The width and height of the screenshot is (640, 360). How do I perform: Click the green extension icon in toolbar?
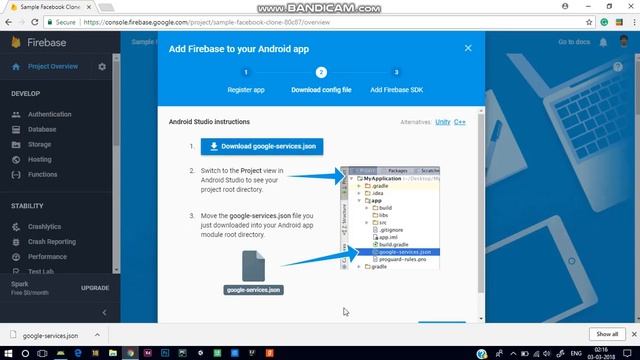click(604, 22)
